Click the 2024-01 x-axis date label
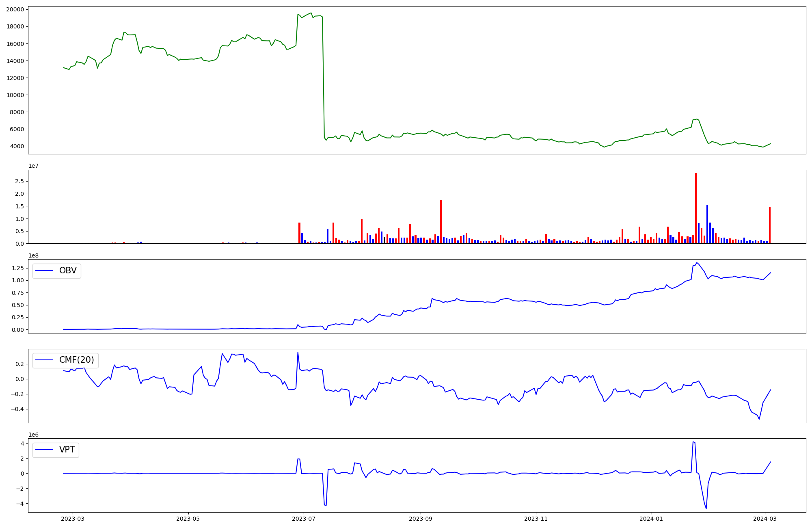The width and height of the screenshot is (812, 528). pos(651,519)
